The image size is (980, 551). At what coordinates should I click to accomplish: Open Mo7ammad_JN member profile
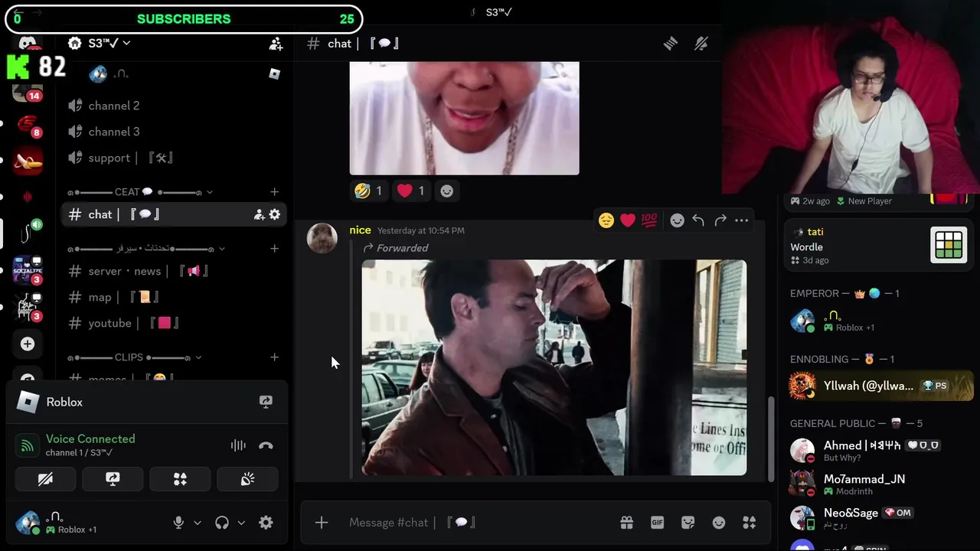pos(879,484)
